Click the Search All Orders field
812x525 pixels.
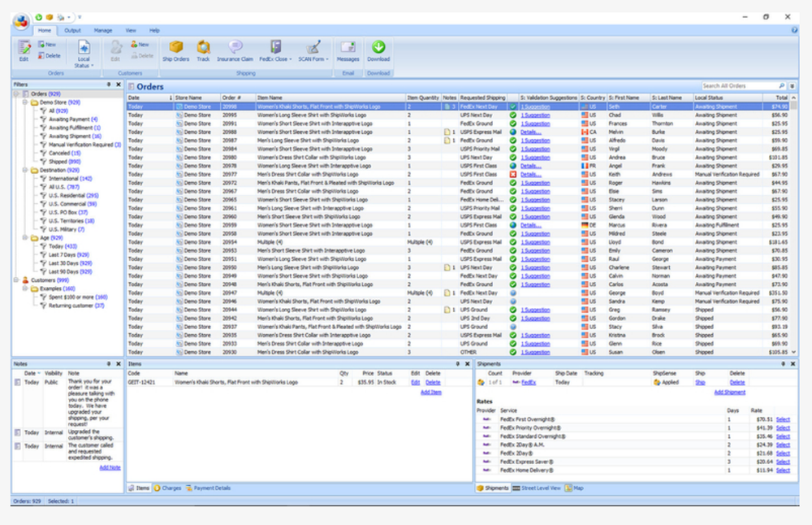click(740, 86)
